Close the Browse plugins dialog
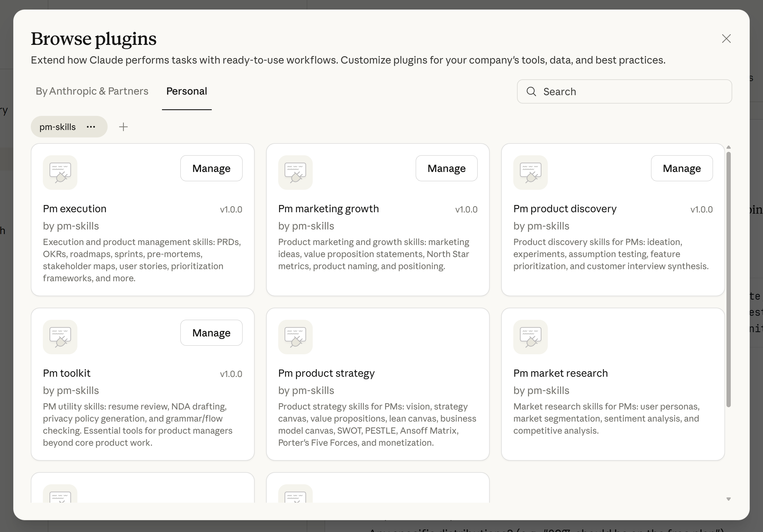 coord(726,39)
